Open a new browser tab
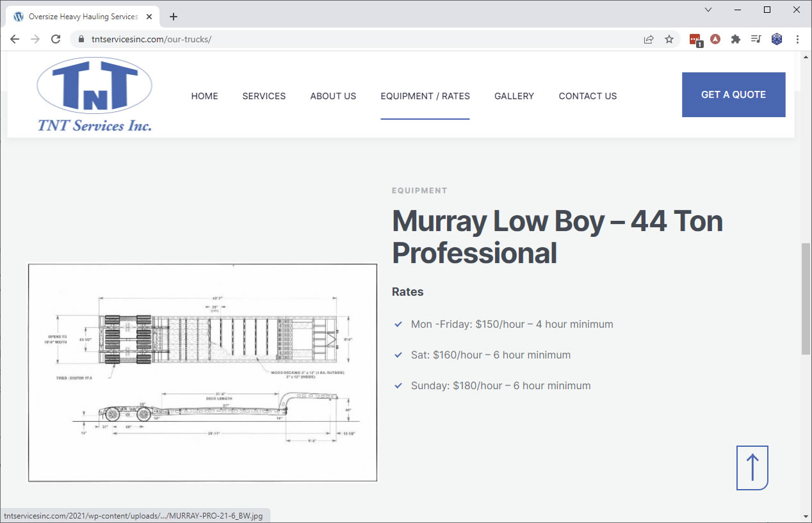812x523 pixels. 174,17
